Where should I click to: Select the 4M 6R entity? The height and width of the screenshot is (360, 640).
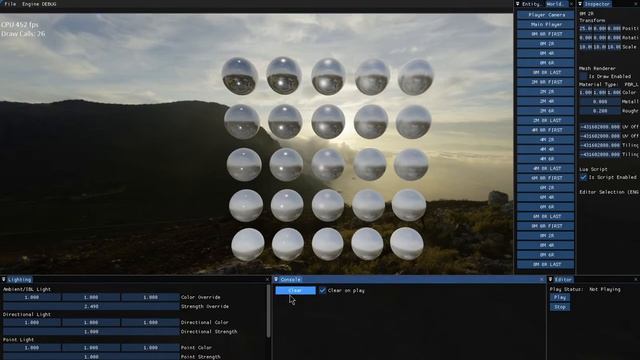pyautogui.click(x=546, y=159)
